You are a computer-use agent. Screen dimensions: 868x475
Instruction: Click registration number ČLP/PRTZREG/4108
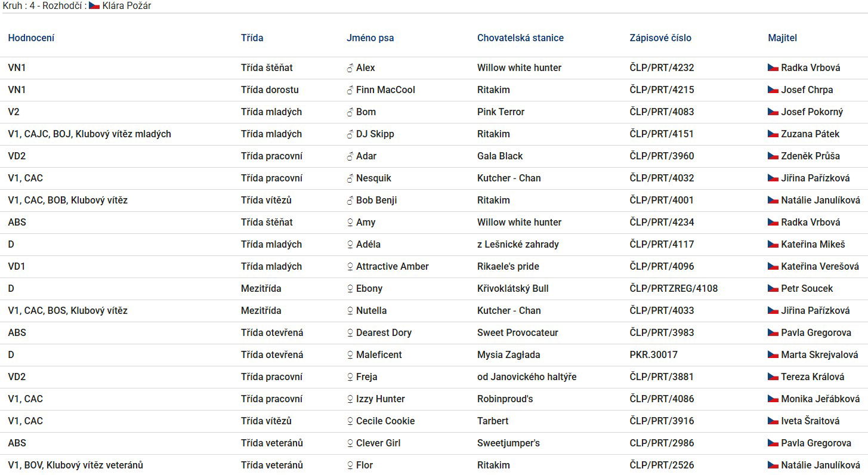point(674,289)
